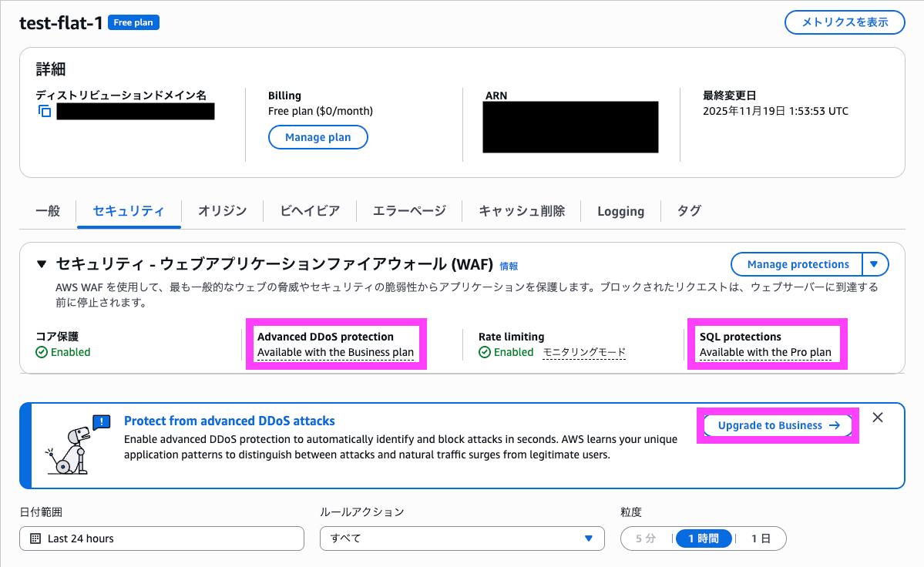
Task: Switch to the Logging tab
Action: [621, 210]
